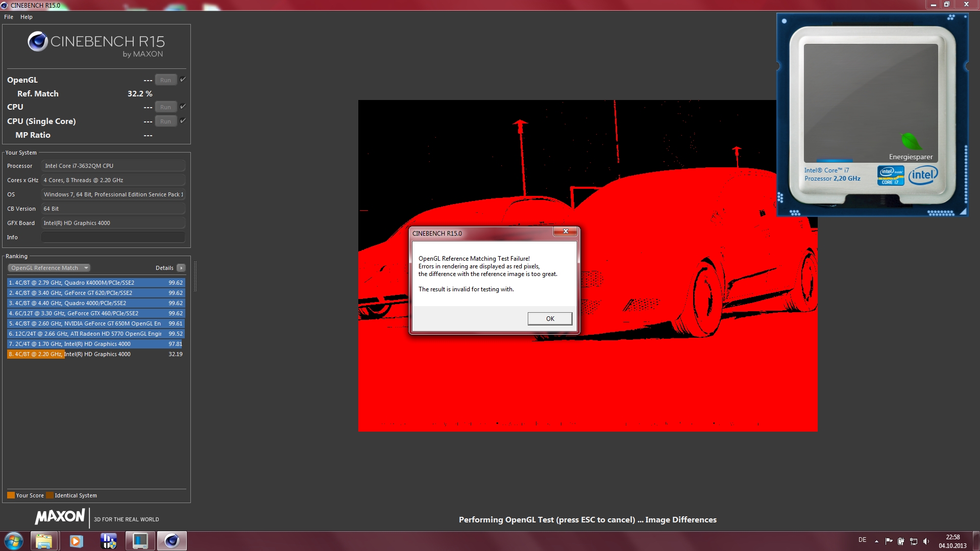Click the empty Info input field
The width and height of the screenshot is (980, 551).
coord(113,237)
